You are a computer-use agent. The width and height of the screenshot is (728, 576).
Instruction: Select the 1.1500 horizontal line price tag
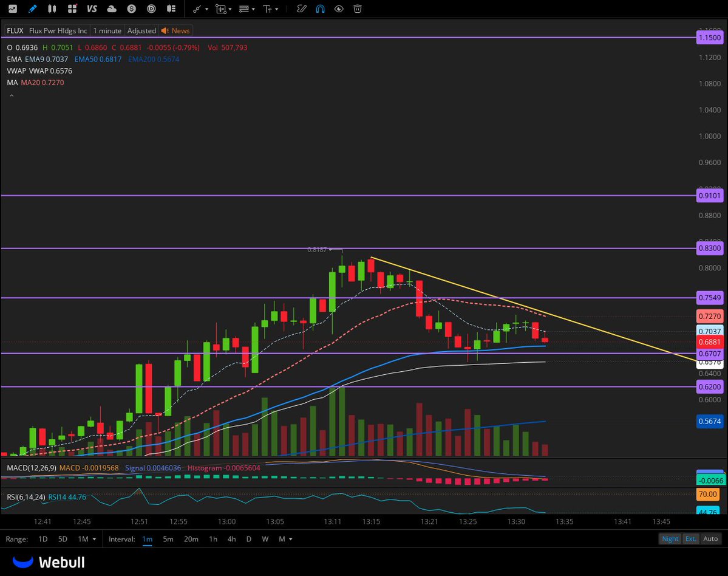point(710,38)
